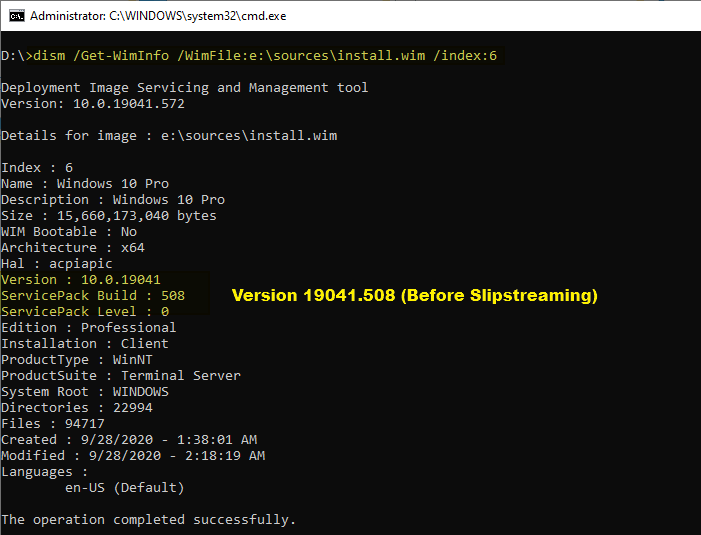
Task: Click 'Deployment Image Servicing and Management tool' line
Action: [x=185, y=88]
